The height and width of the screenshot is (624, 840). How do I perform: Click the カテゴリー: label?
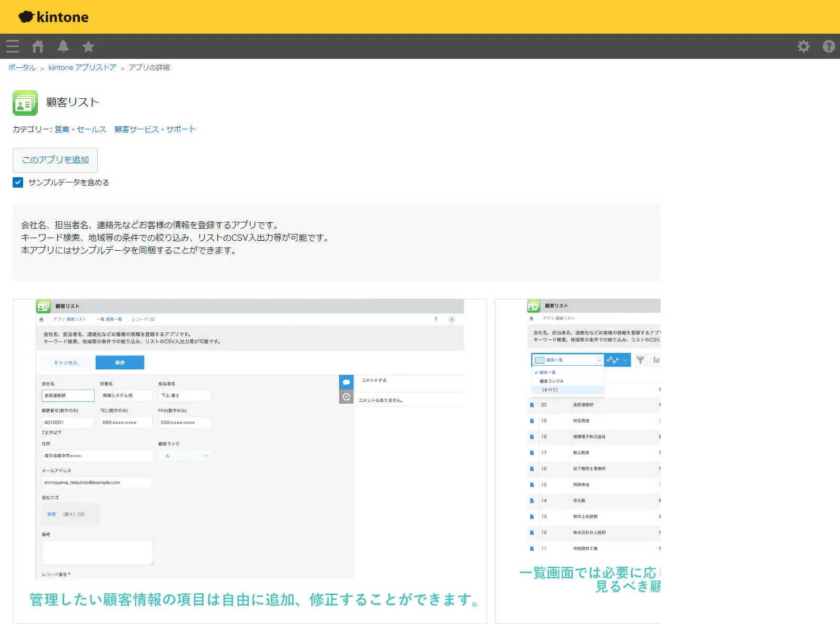33,129
